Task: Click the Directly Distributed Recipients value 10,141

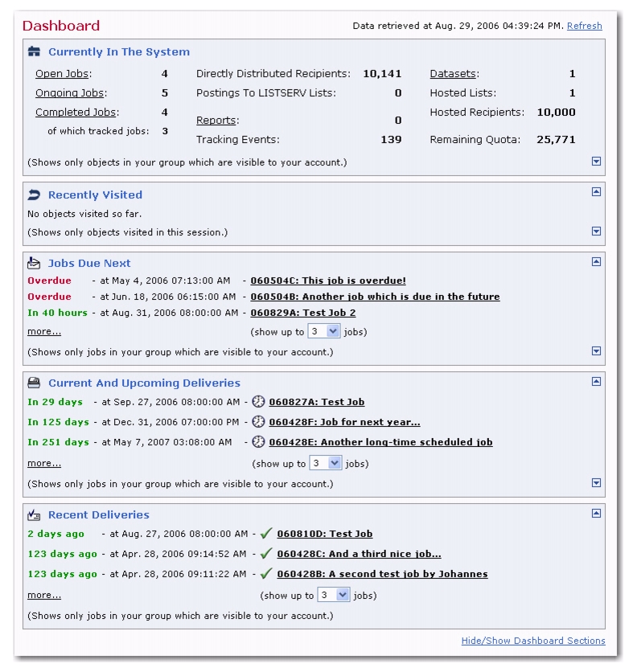Action: pyautogui.click(x=382, y=74)
